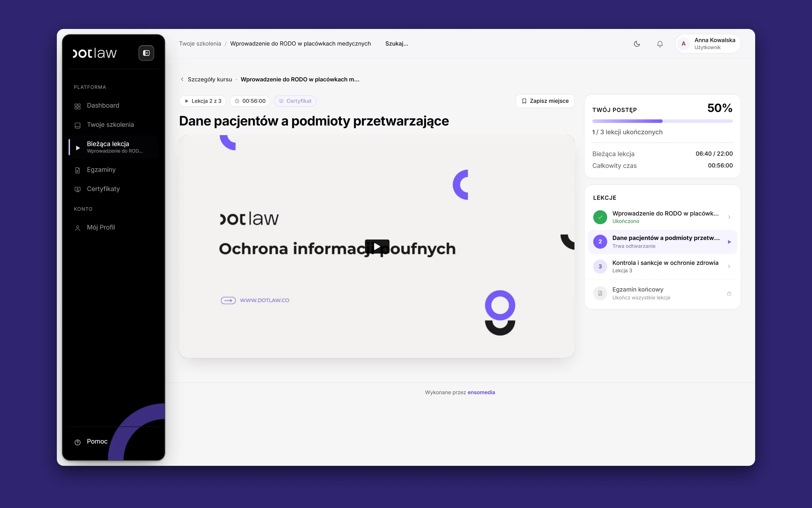Click the Lekcja 2 z 3 badge
This screenshot has width=812, height=508.
click(x=203, y=101)
